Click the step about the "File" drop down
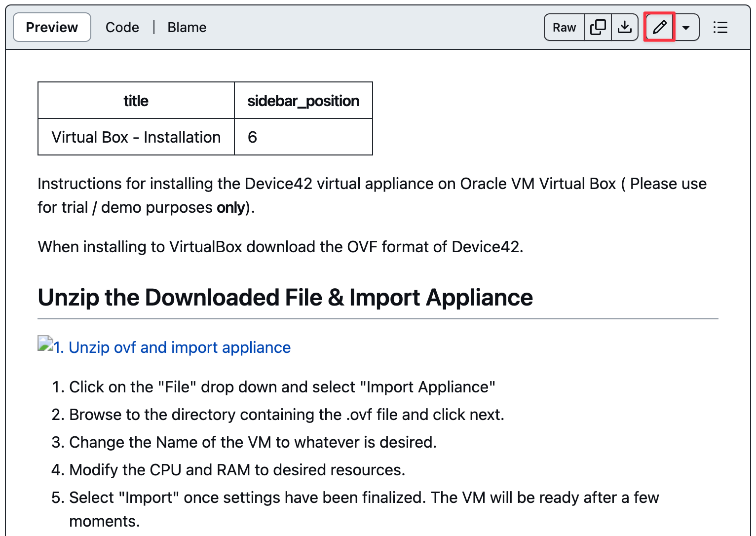 click(x=282, y=387)
